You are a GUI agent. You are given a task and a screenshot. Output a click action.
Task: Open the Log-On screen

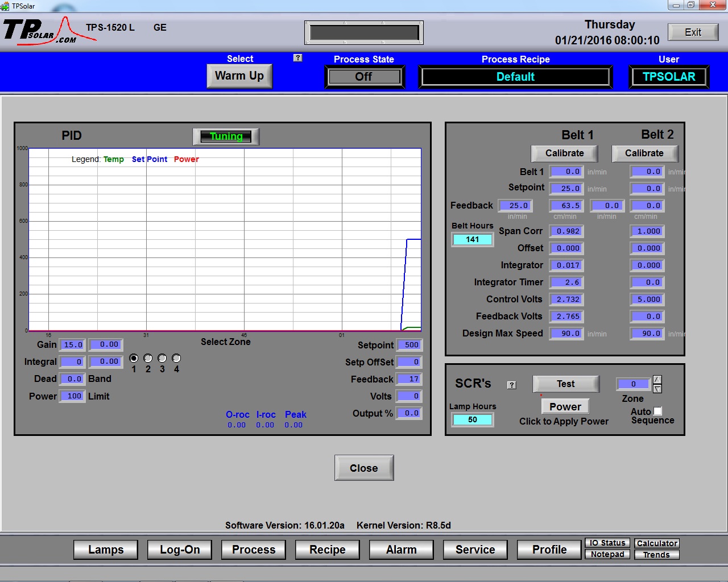point(180,550)
